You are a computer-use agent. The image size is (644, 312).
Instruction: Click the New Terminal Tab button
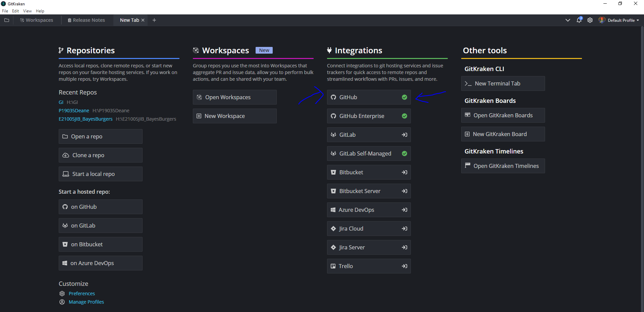503,83
